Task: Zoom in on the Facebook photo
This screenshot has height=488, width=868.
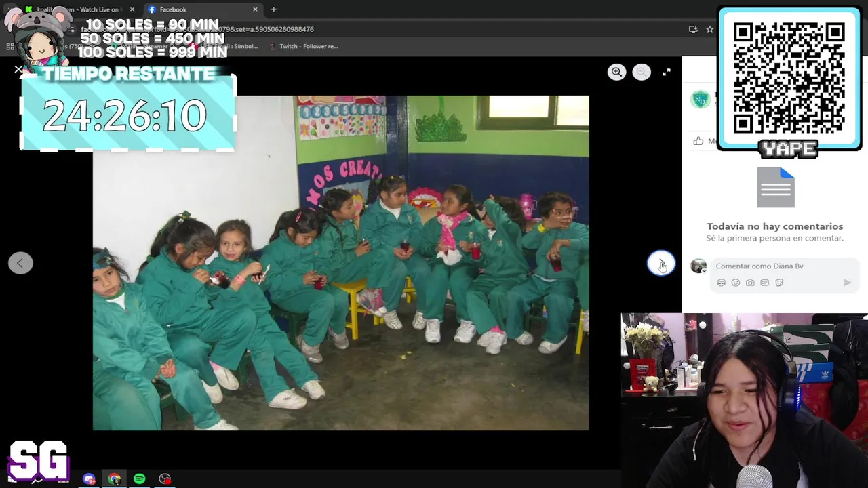Action: click(x=616, y=72)
